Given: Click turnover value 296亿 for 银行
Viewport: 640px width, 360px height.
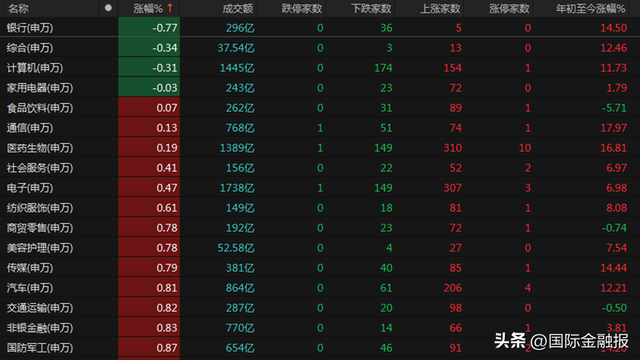Looking at the screenshot, I should pos(240,28).
